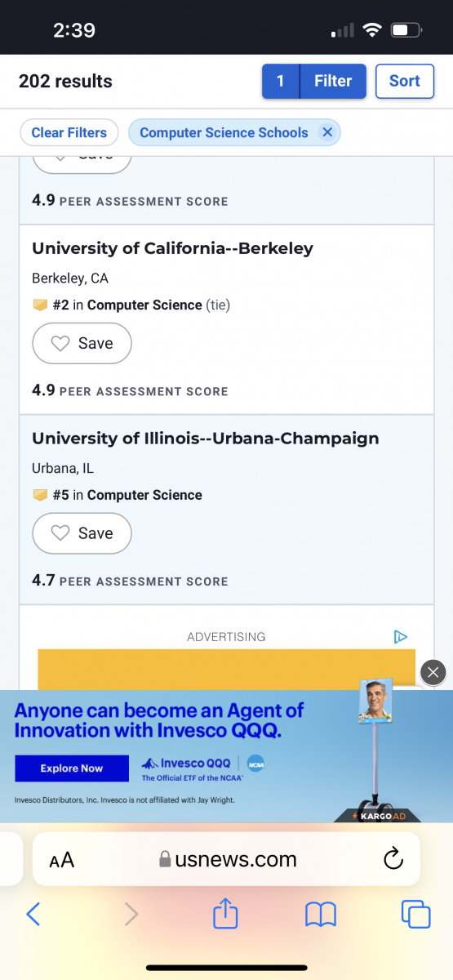Tap the Safari back arrow

pos(33,914)
